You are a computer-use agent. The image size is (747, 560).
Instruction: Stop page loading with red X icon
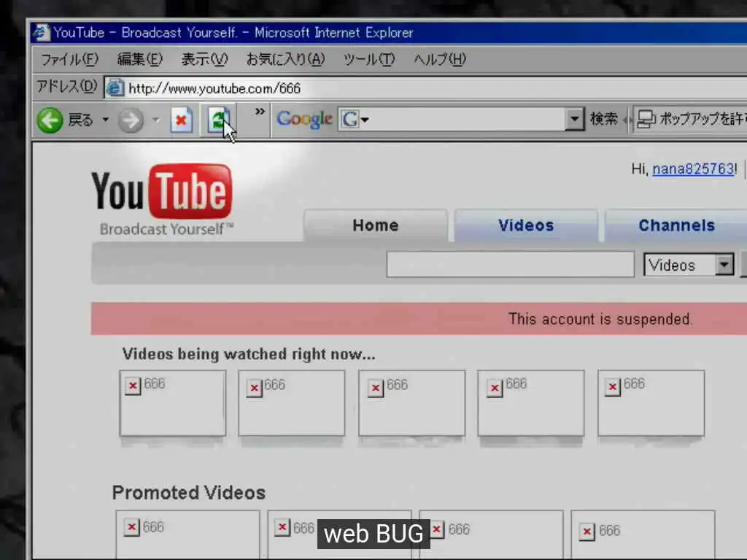[182, 120]
